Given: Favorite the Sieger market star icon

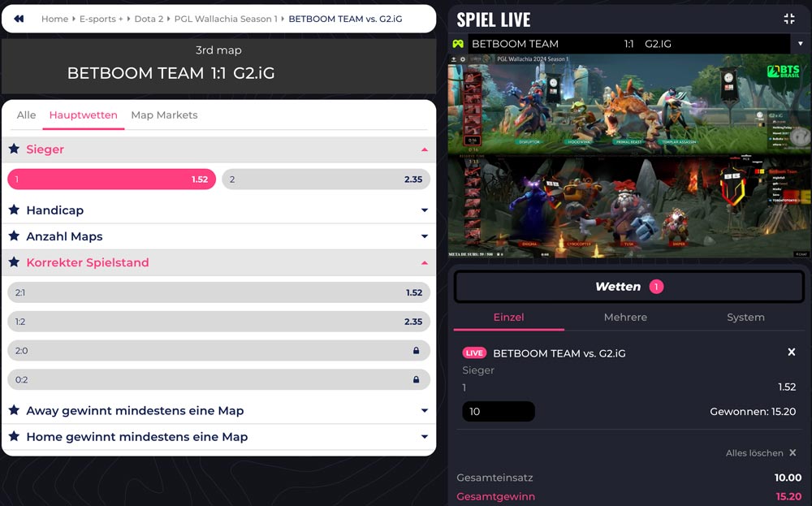Looking at the screenshot, I should click(14, 149).
